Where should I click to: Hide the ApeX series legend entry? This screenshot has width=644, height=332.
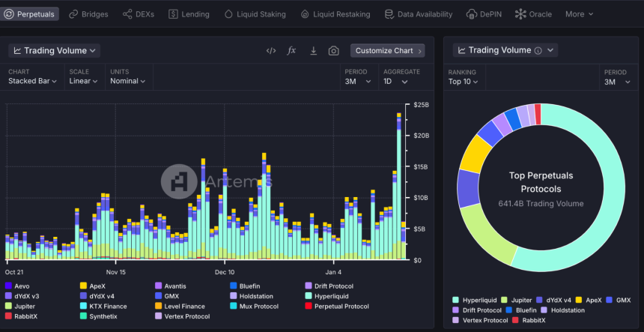coord(92,286)
